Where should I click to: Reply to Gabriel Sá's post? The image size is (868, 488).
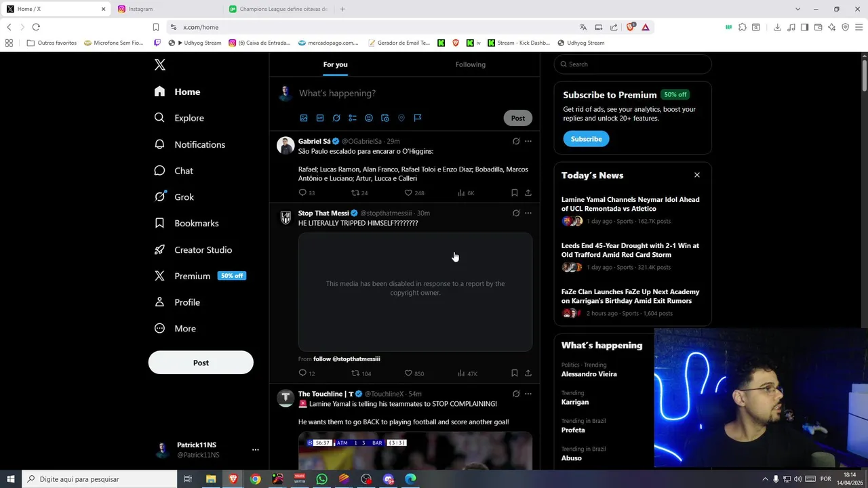[x=307, y=192]
